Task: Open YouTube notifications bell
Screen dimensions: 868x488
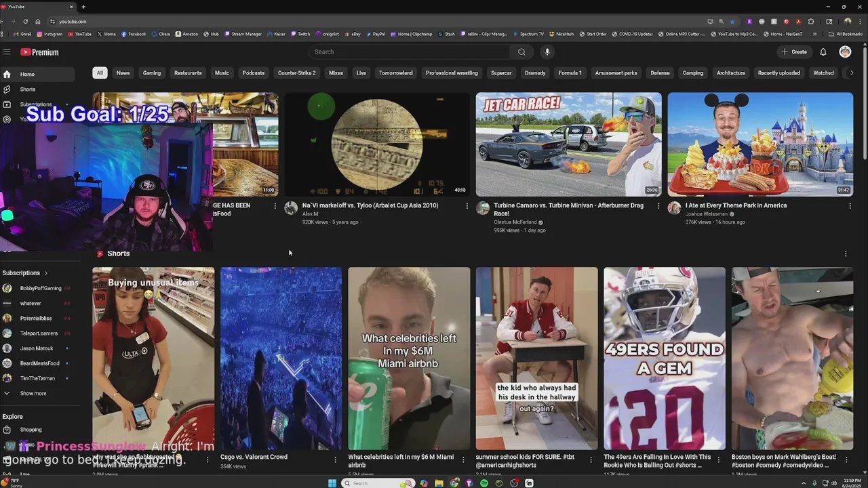Action: click(823, 52)
